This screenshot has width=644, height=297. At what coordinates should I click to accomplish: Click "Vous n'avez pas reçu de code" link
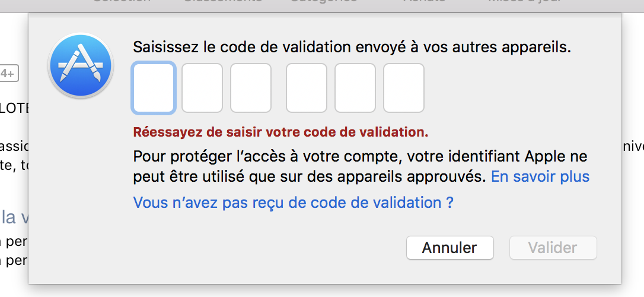tap(294, 203)
